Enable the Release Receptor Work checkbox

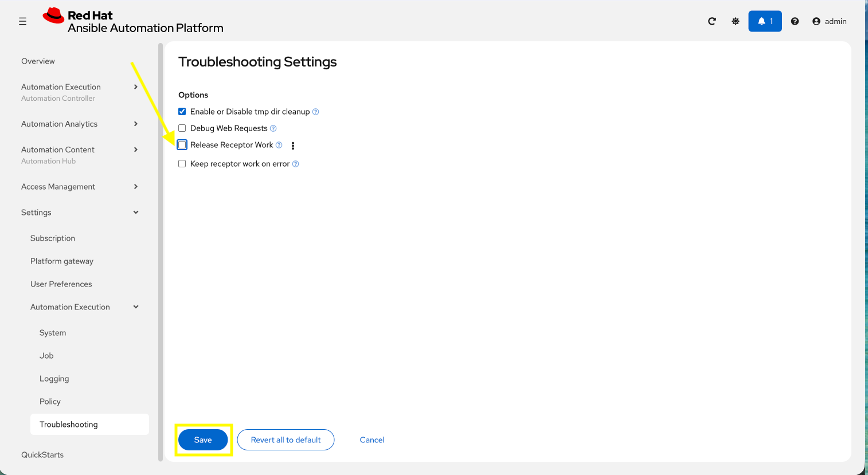(x=182, y=144)
